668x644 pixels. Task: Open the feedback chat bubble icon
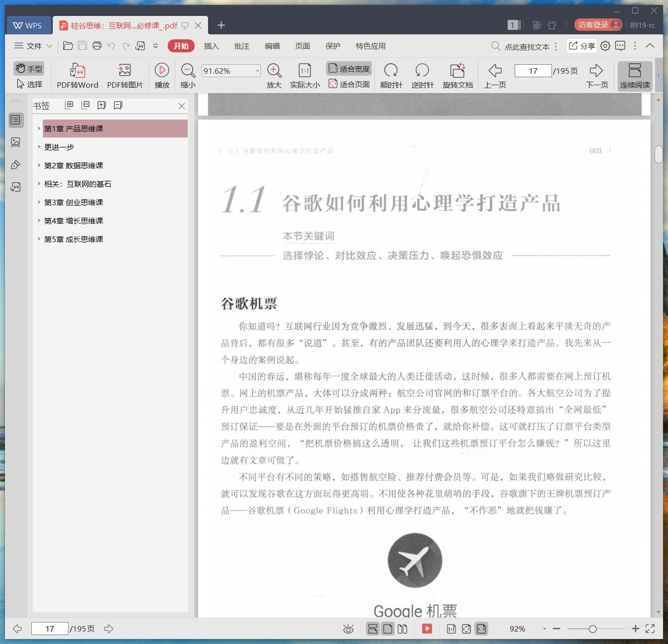tap(620, 46)
